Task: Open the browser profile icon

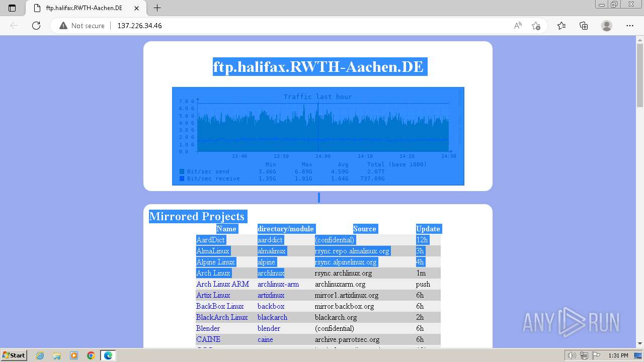Action: (x=607, y=26)
